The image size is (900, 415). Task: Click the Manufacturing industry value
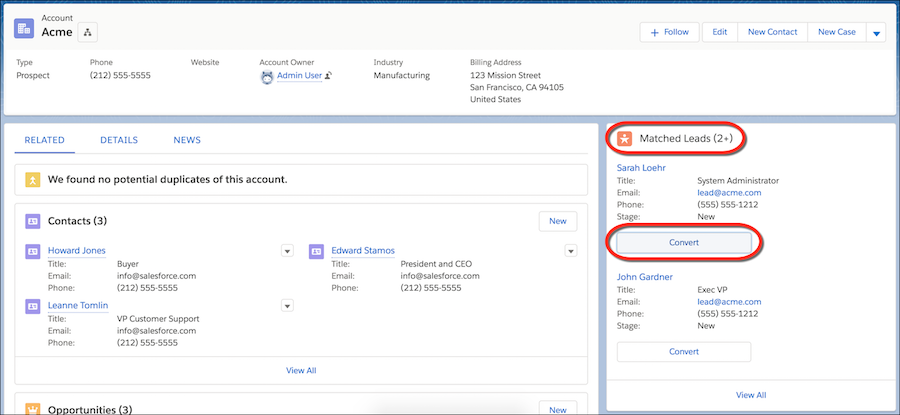(x=402, y=75)
